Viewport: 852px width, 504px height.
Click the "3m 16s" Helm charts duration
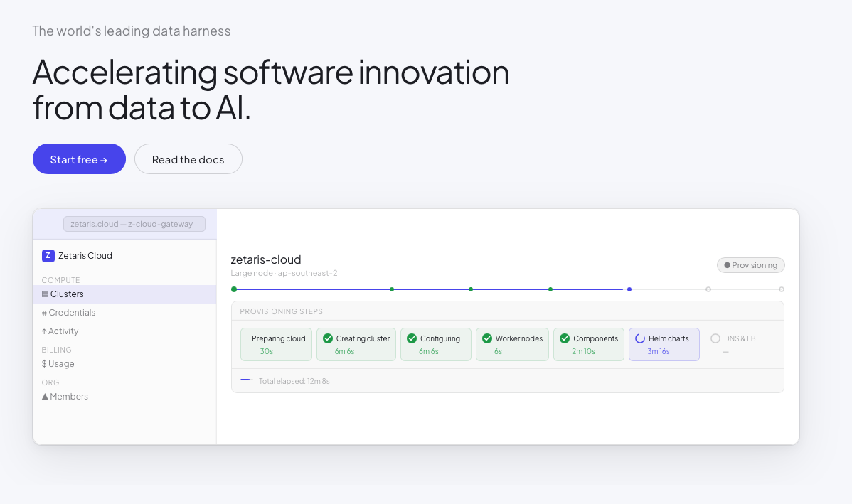click(x=659, y=351)
